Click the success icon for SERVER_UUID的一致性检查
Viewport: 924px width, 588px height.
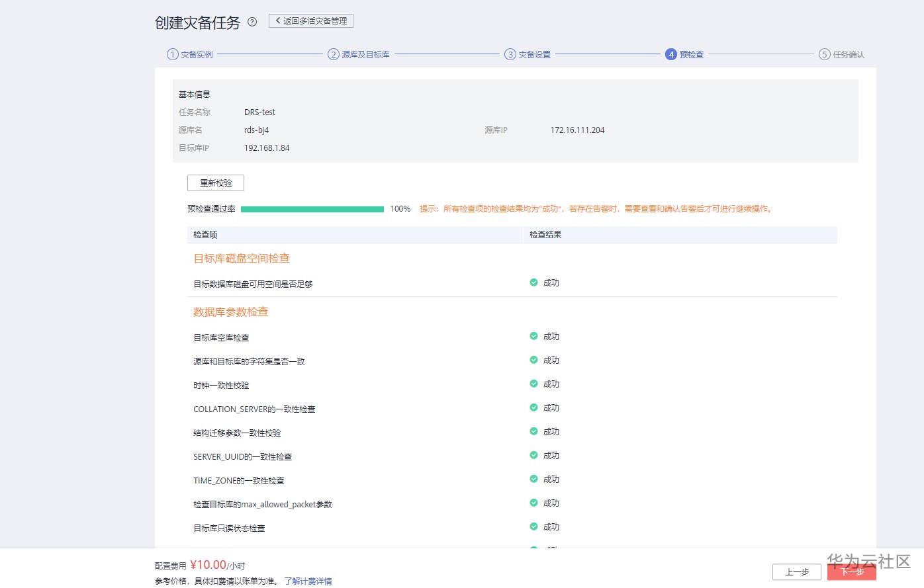pyautogui.click(x=533, y=455)
